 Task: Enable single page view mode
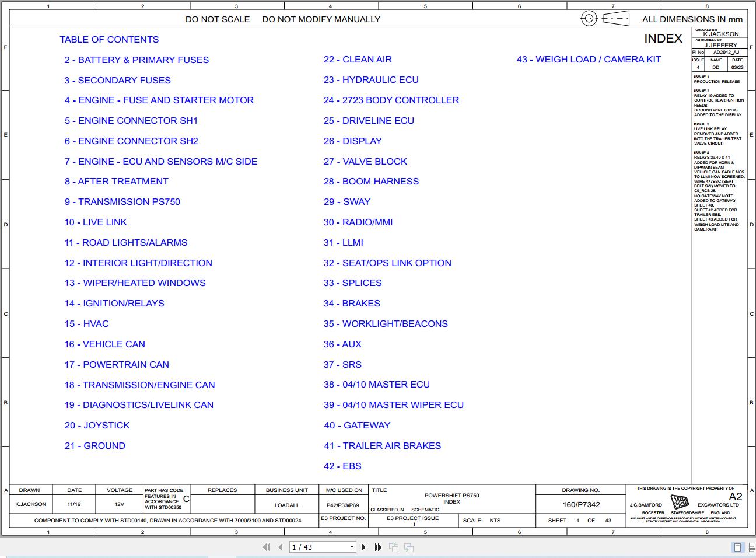point(737,547)
